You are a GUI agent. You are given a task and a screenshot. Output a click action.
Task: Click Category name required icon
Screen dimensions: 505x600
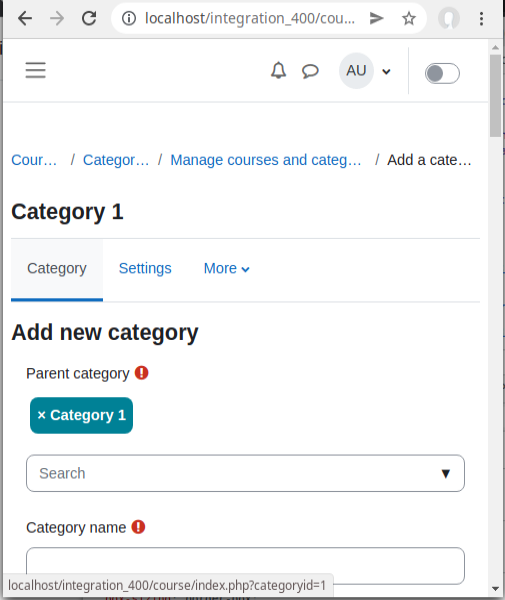(138, 527)
